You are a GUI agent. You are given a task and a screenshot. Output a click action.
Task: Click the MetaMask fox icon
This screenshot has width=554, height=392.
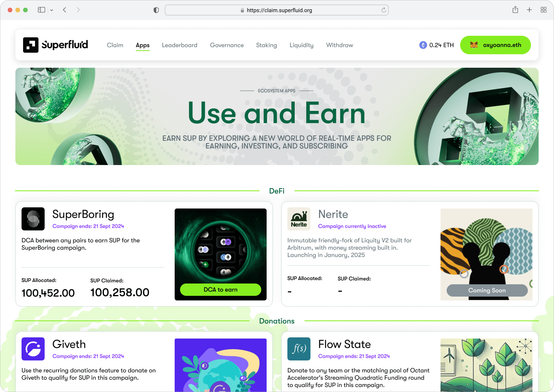click(x=474, y=45)
